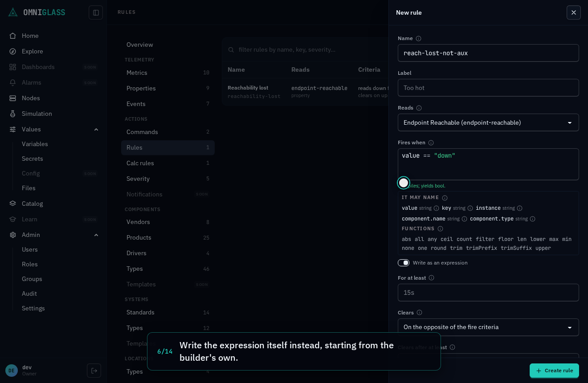Open the Severity section
Screen dimensions: 588x383
168,179
